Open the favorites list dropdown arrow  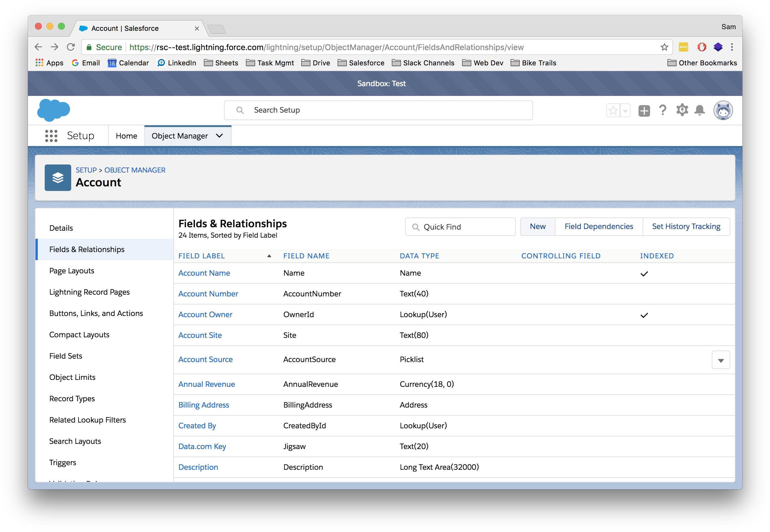pos(625,110)
